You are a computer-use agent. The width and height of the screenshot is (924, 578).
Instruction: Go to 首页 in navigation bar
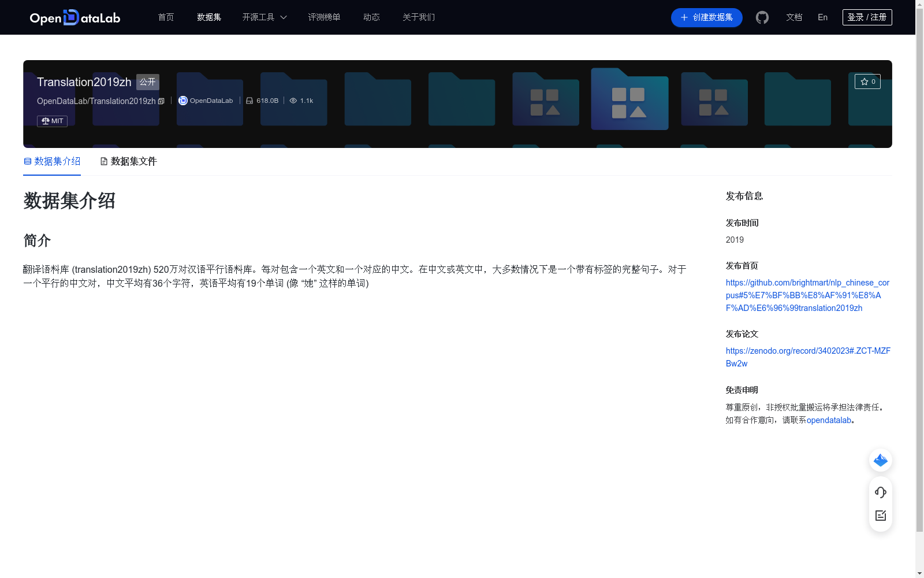[166, 17]
